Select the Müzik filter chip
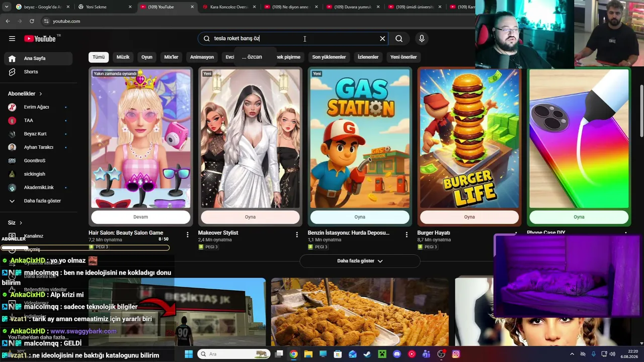This screenshot has width=644, height=362. 123,57
